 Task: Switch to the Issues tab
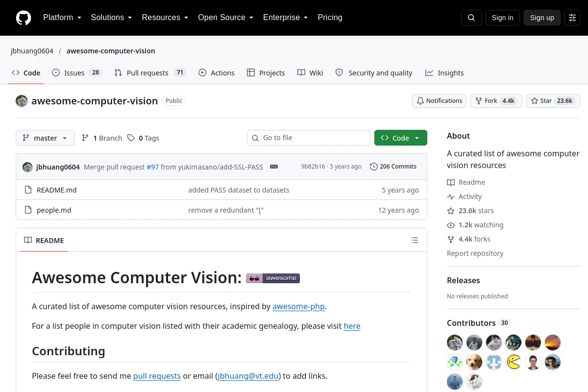[76, 73]
